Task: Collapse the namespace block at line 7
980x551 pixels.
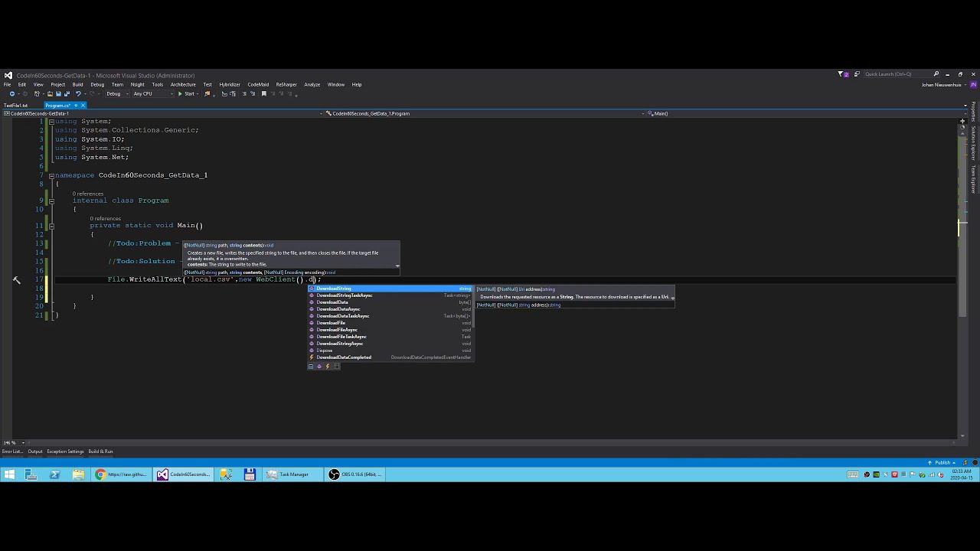Action: (x=51, y=175)
